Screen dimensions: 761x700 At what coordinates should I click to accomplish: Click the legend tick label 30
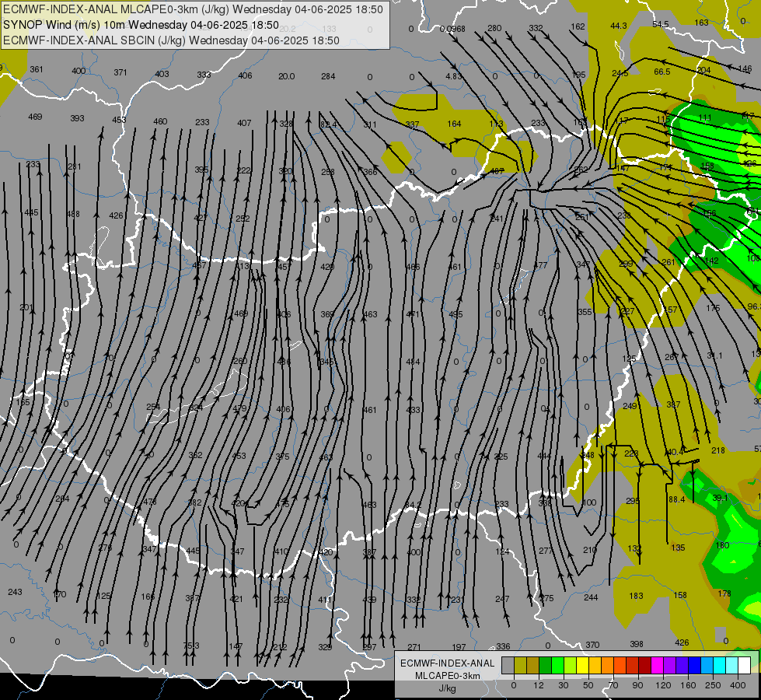[564, 685]
